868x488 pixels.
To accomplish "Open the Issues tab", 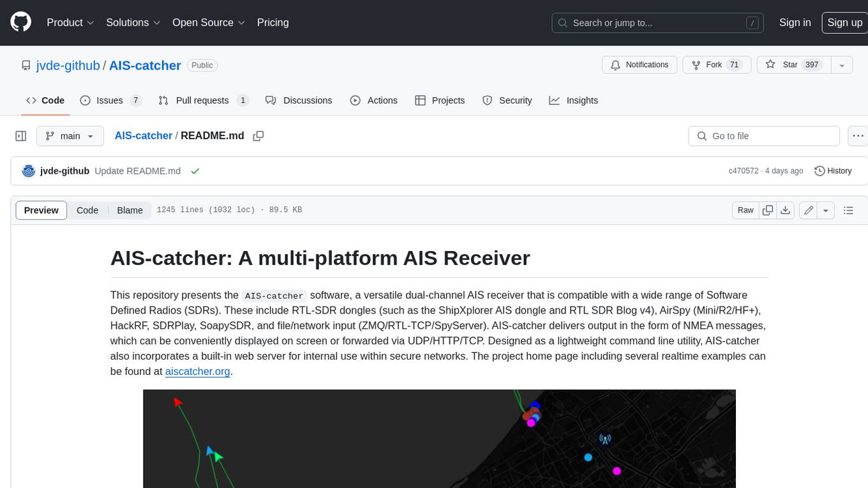I will [110, 100].
